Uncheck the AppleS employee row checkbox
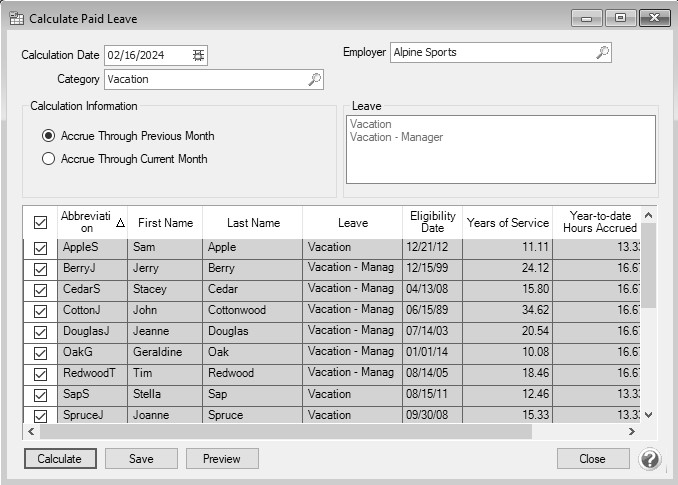Screen dimensions: 678x485 (40, 248)
